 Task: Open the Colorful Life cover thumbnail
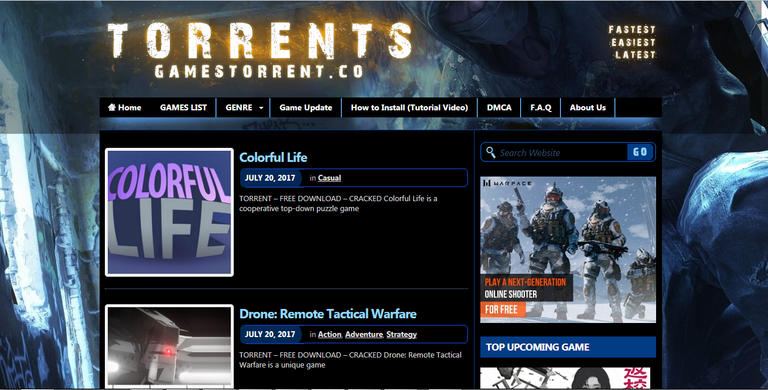(169, 212)
